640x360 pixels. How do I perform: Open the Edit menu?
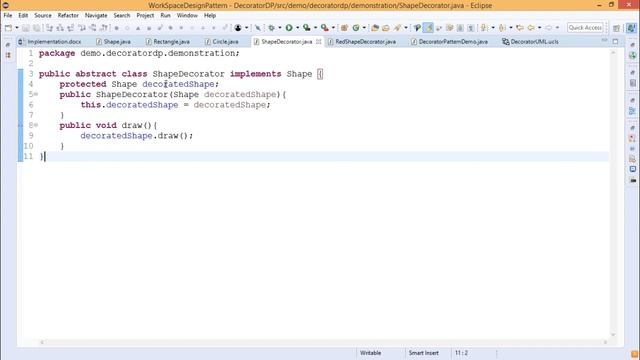[x=23, y=15]
